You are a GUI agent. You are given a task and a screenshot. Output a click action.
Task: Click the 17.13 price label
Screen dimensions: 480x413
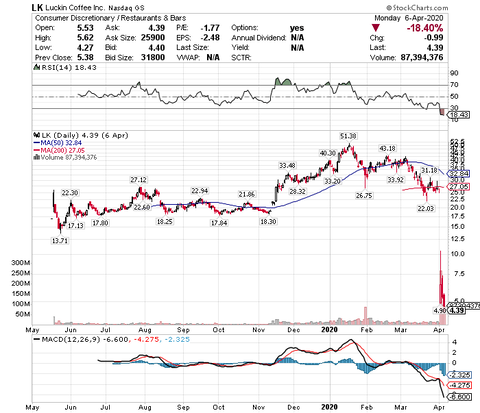pyautogui.click(x=76, y=226)
